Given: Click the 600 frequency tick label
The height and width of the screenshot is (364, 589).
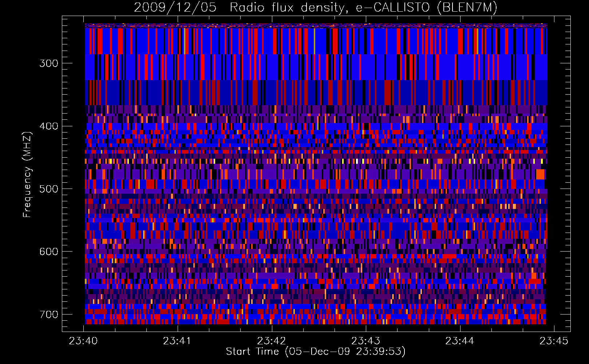Looking at the screenshot, I should [x=49, y=252].
